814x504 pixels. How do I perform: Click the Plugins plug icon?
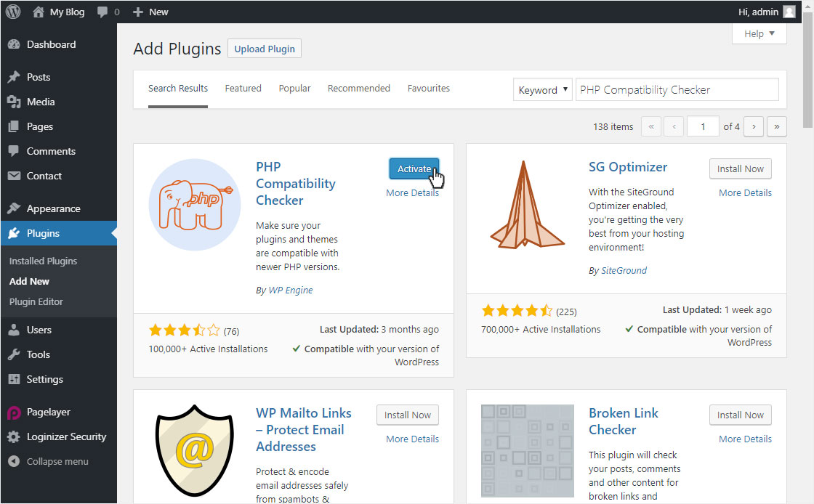pos(14,233)
